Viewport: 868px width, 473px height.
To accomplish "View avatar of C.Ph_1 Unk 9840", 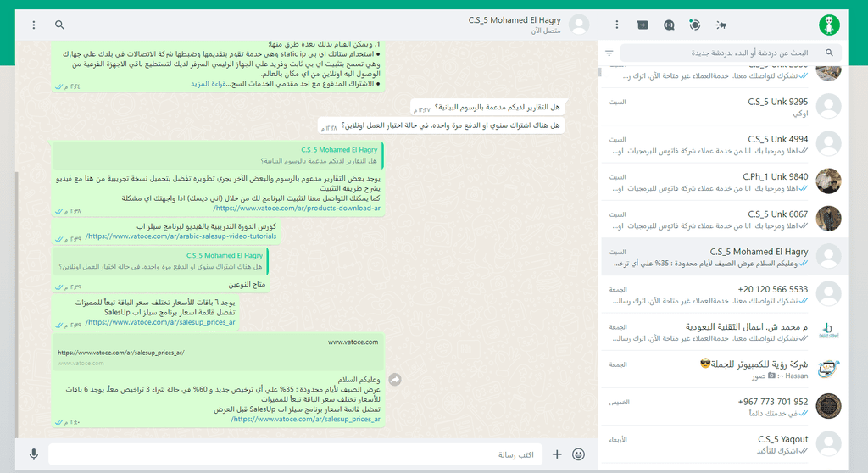I will point(828,181).
